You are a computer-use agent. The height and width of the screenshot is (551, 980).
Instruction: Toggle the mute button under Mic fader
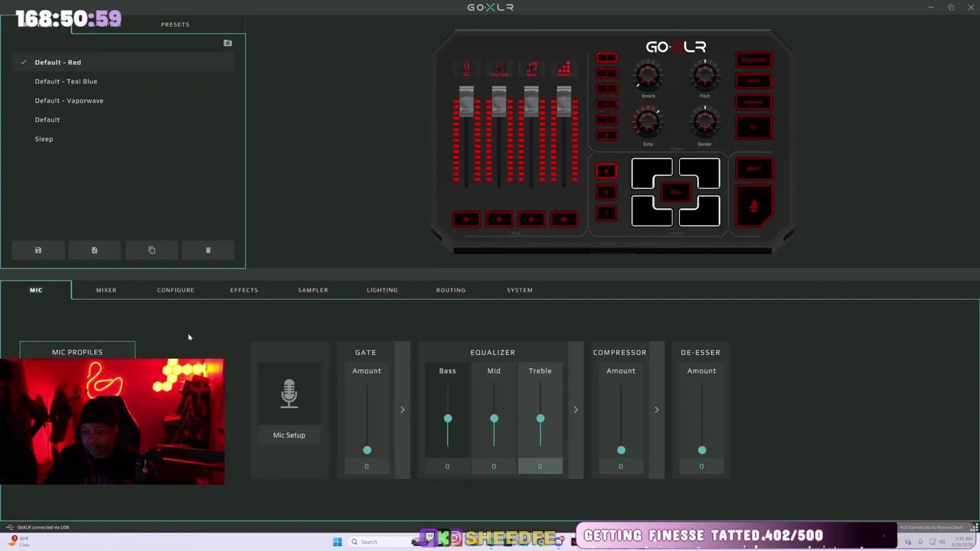(466, 220)
